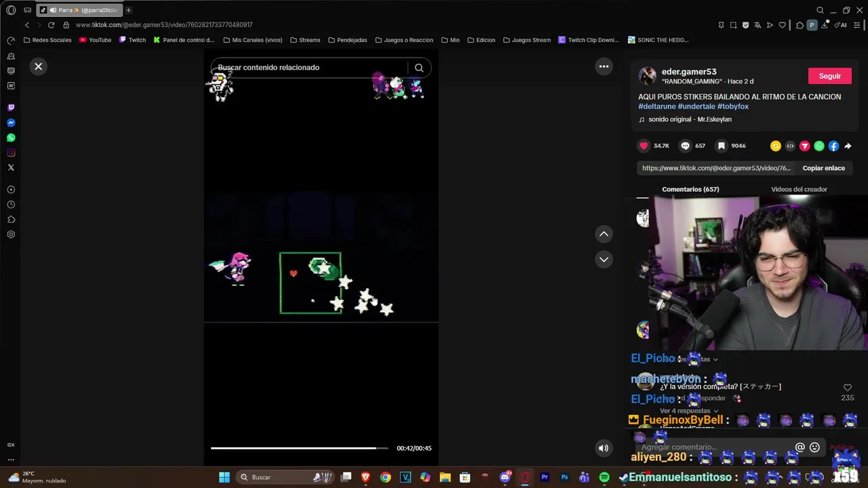Image resolution: width=868 pixels, height=488 pixels.
Task: Open the three-dot video options menu
Action: coord(604,66)
